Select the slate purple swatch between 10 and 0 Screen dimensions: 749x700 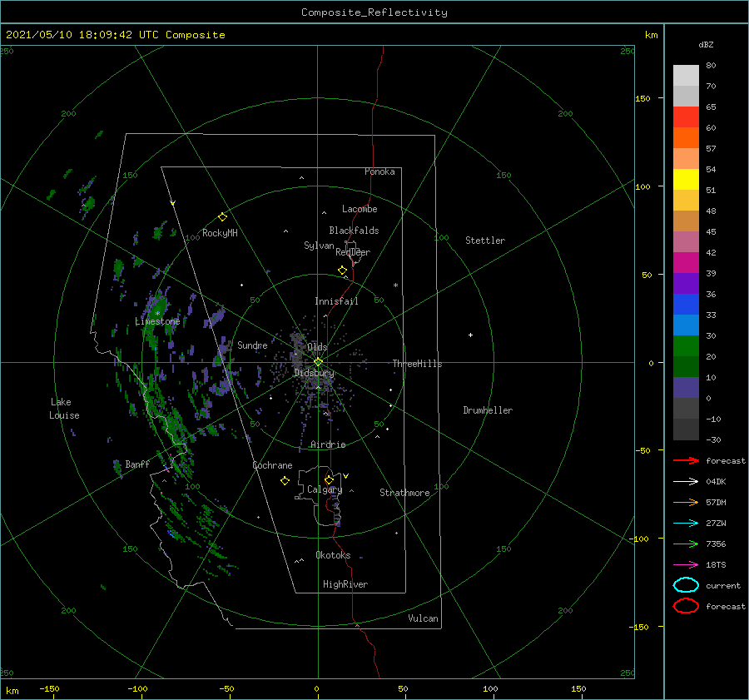(x=686, y=388)
